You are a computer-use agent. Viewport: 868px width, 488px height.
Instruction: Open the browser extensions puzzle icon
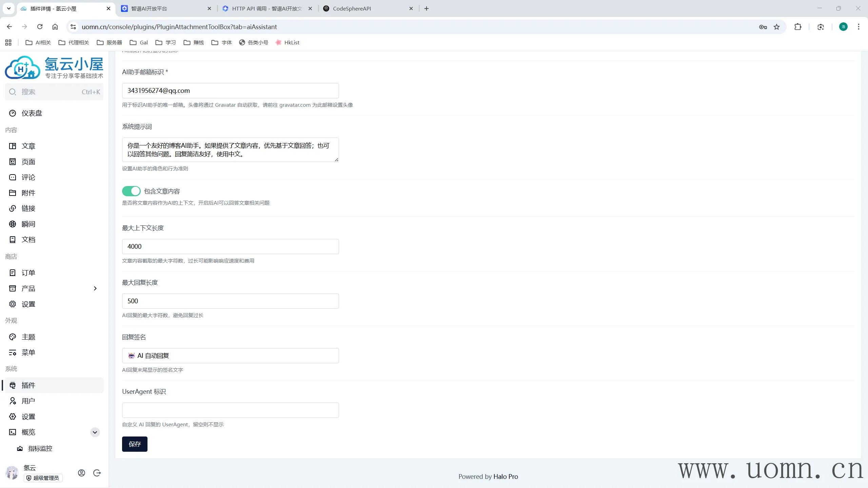pos(798,27)
